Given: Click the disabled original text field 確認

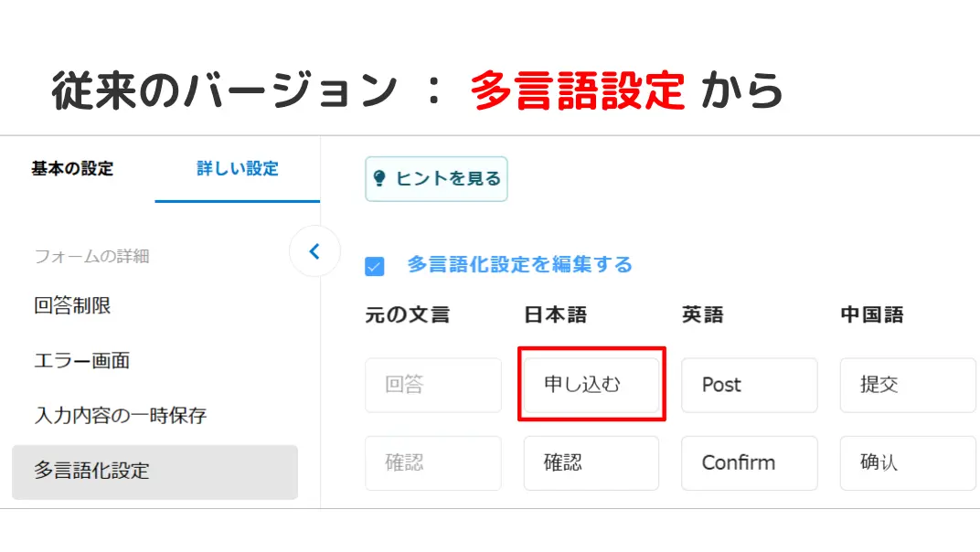Looking at the screenshot, I should pyautogui.click(x=433, y=463).
